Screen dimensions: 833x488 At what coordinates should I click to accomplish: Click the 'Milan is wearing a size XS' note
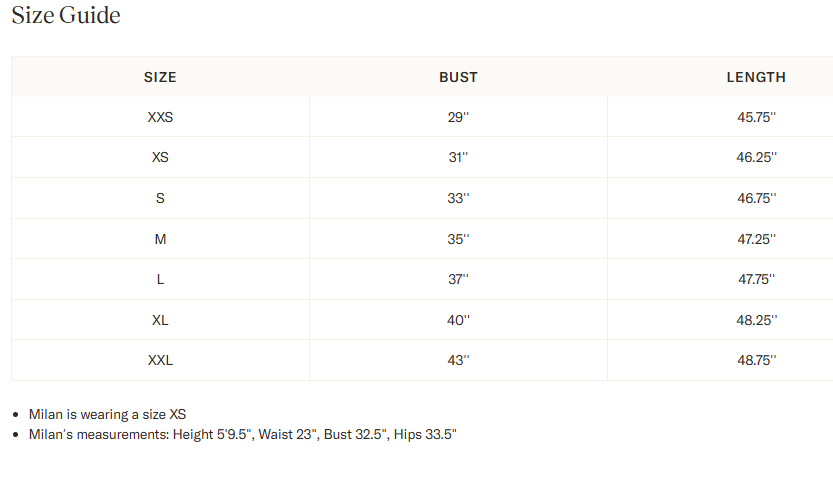click(x=108, y=414)
